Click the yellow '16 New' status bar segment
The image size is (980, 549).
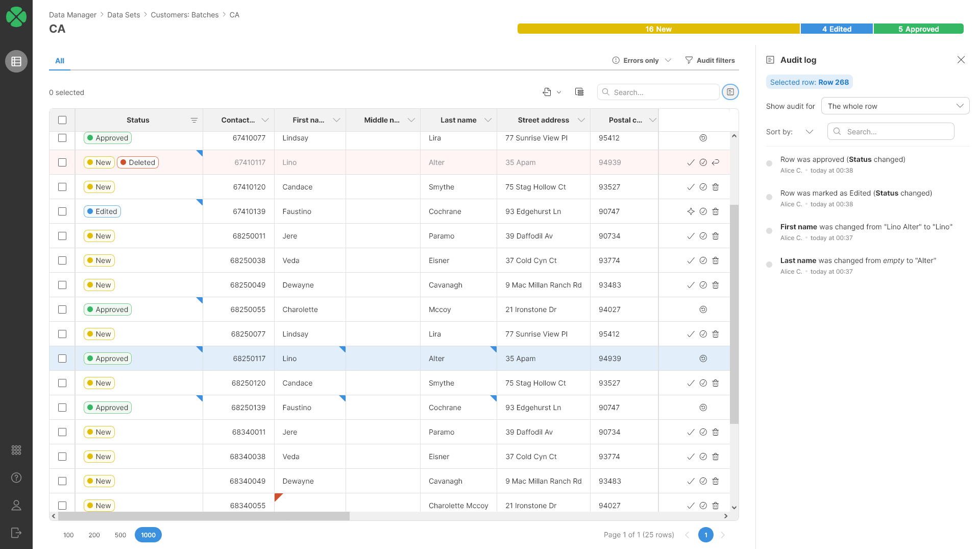658,29
